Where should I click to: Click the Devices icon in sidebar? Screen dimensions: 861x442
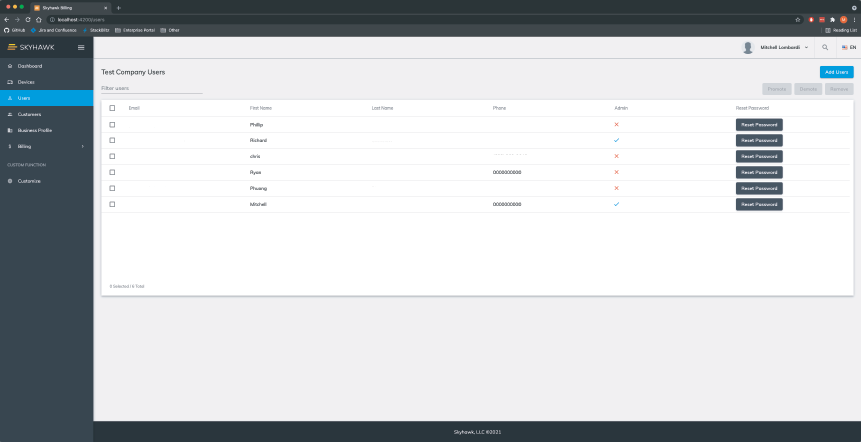pos(10,82)
